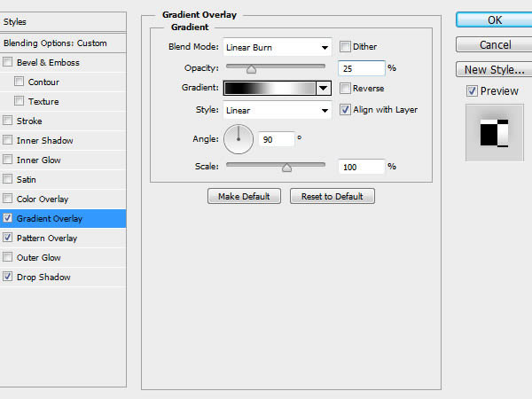Click the Scale slider handle
The height and width of the screenshot is (399, 532).
point(286,168)
